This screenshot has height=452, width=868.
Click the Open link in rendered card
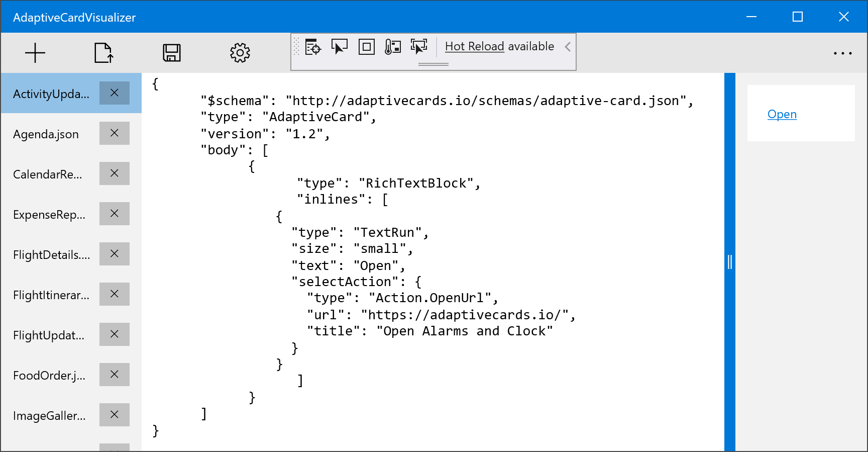point(782,114)
